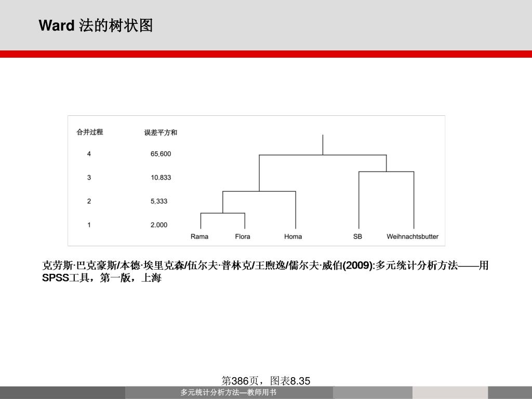Image resolution: width=532 pixels, height=399 pixels.
Task: Click merge step number 3
Action: point(89,178)
